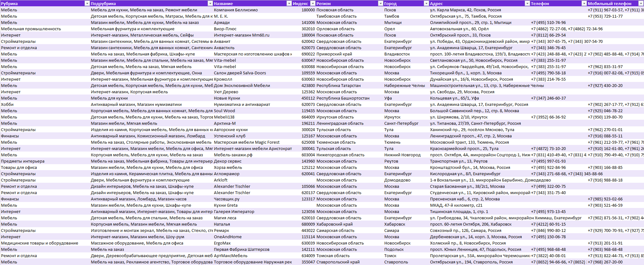644x265 pixels.
Task: Select the city cell 'Уфа'
Action: tap(406, 98)
